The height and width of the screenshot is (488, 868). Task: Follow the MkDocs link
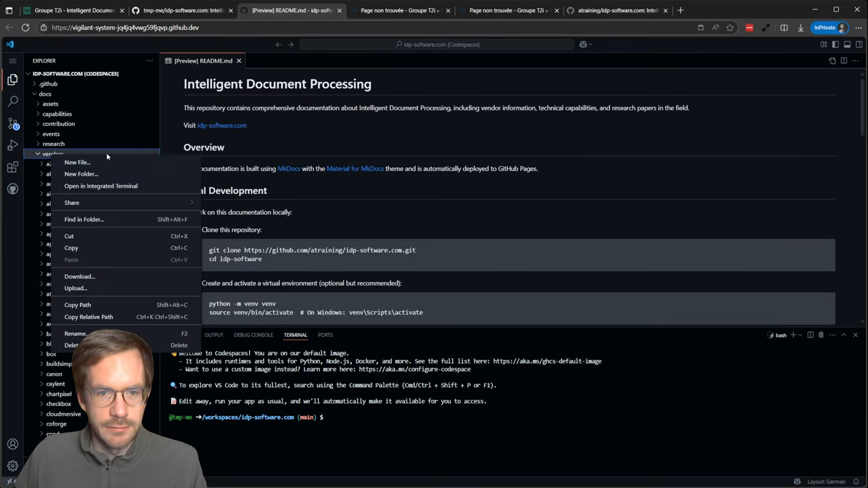click(x=289, y=169)
